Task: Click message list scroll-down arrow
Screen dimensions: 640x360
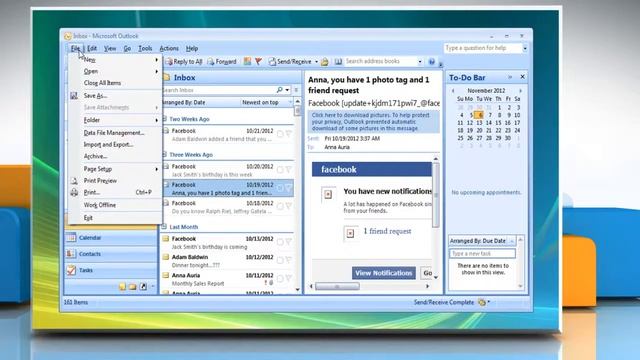Action: [x=298, y=290]
